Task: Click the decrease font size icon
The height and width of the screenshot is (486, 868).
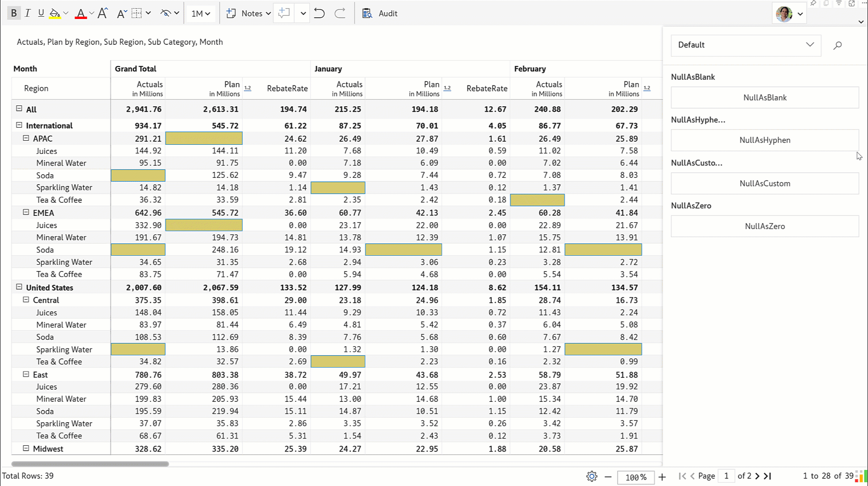Action: tap(121, 14)
